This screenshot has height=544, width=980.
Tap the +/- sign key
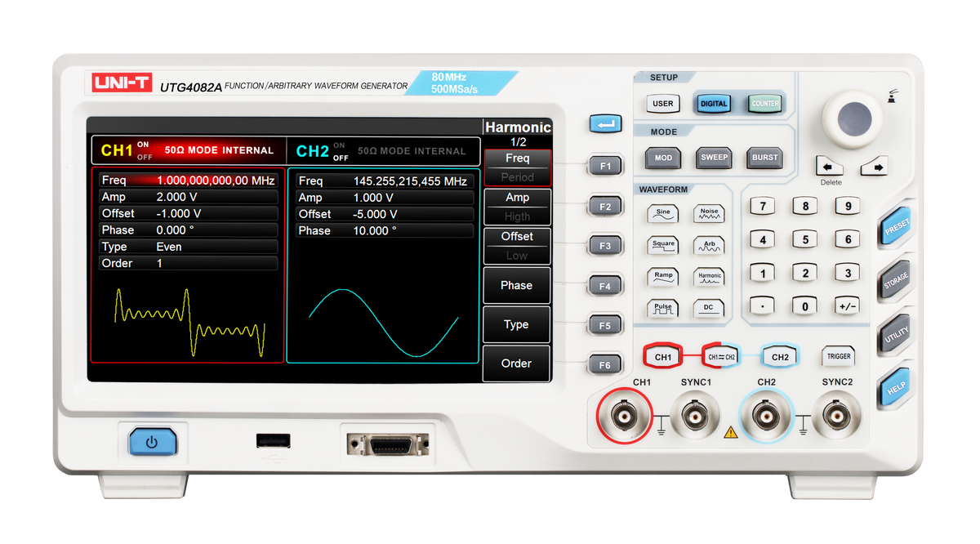pos(847,306)
